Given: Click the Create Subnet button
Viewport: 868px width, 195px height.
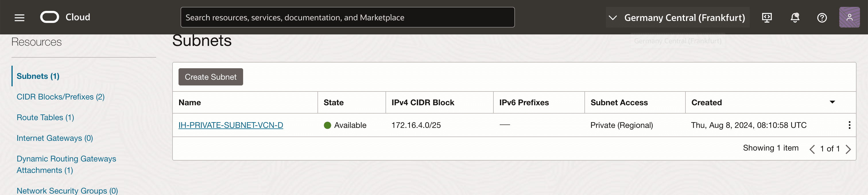Looking at the screenshot, I should [211, 77].
